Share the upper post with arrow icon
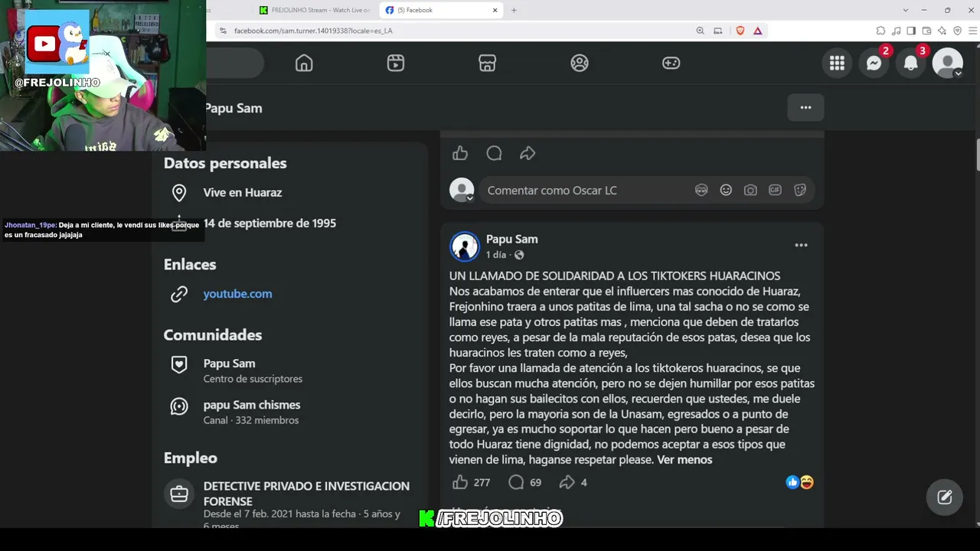Viewport: 980px width, 551px height. (528, 153)
